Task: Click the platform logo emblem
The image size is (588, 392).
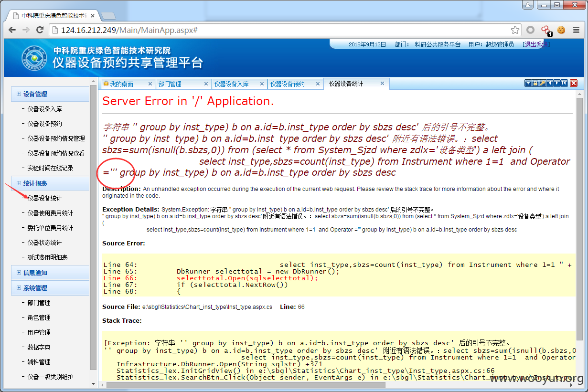Action: (x=34, y=58)
